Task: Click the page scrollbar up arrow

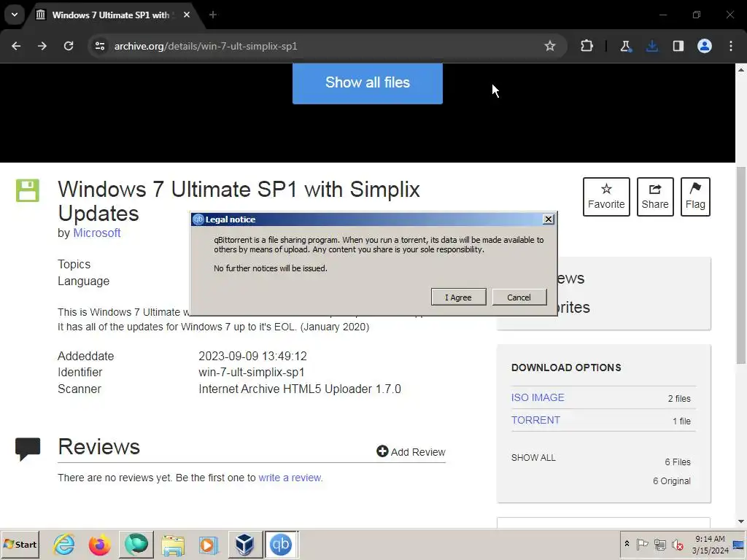Action: [x=741, y=69]
